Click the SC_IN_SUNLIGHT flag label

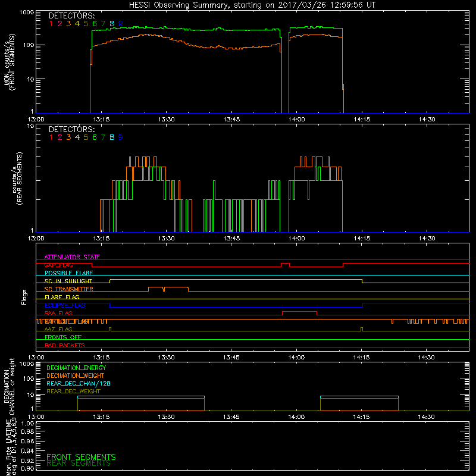pos(68,281)
